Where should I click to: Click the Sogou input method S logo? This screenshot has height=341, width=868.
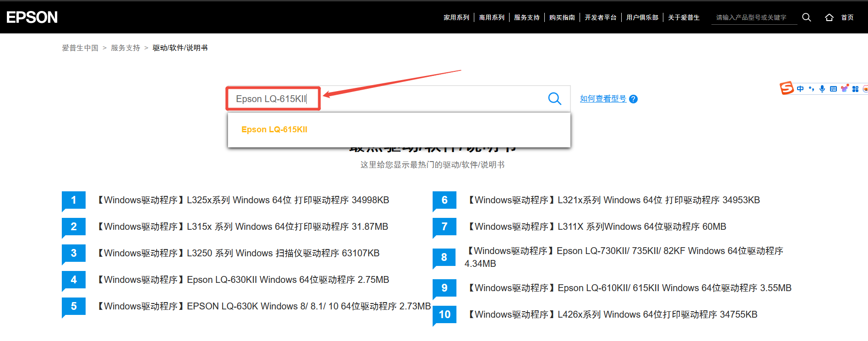787,88
